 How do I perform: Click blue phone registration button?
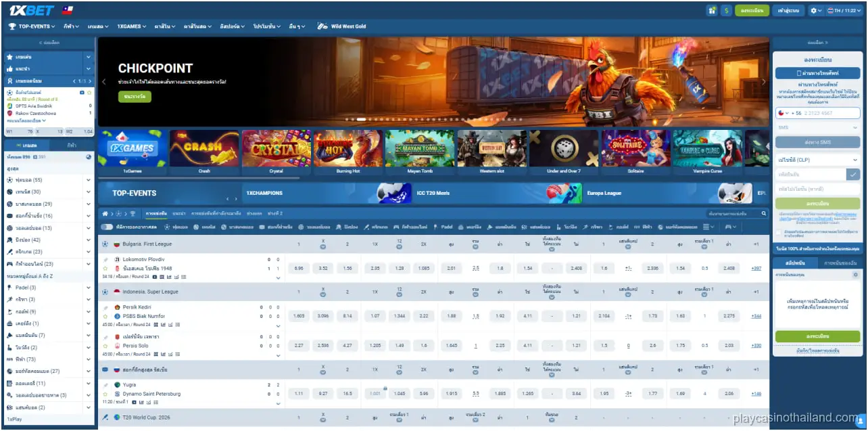(818, 72)
